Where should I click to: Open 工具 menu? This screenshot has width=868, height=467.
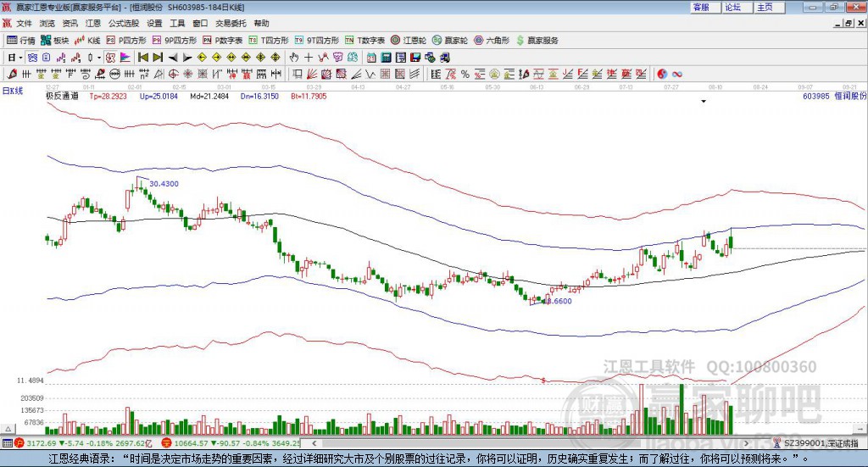coord(177,23)
